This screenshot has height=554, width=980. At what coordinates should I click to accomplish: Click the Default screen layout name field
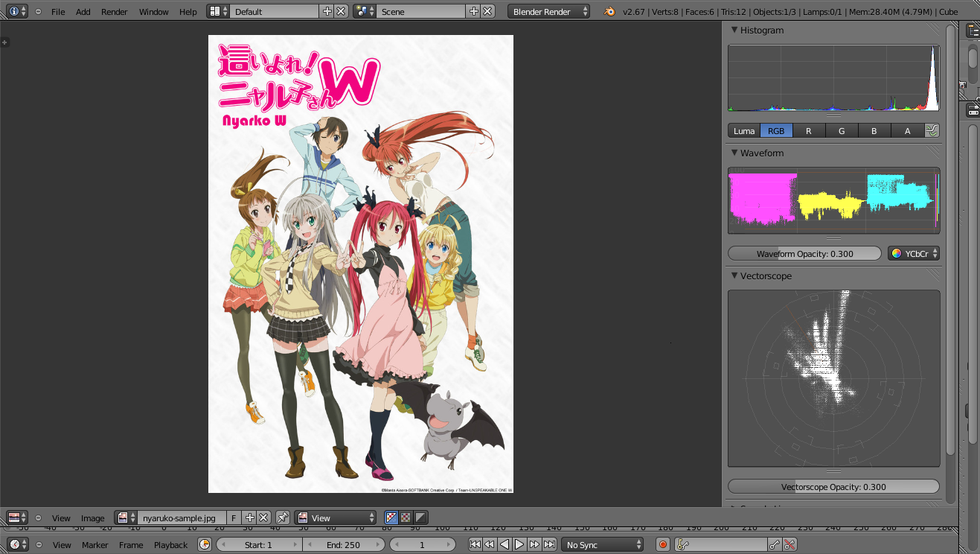[x=275, y=11]
